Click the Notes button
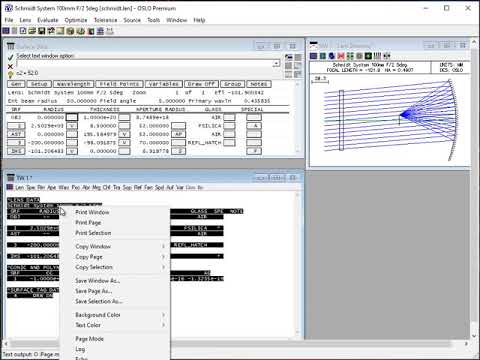Viewport: 480px width, 360px height. 259,84
